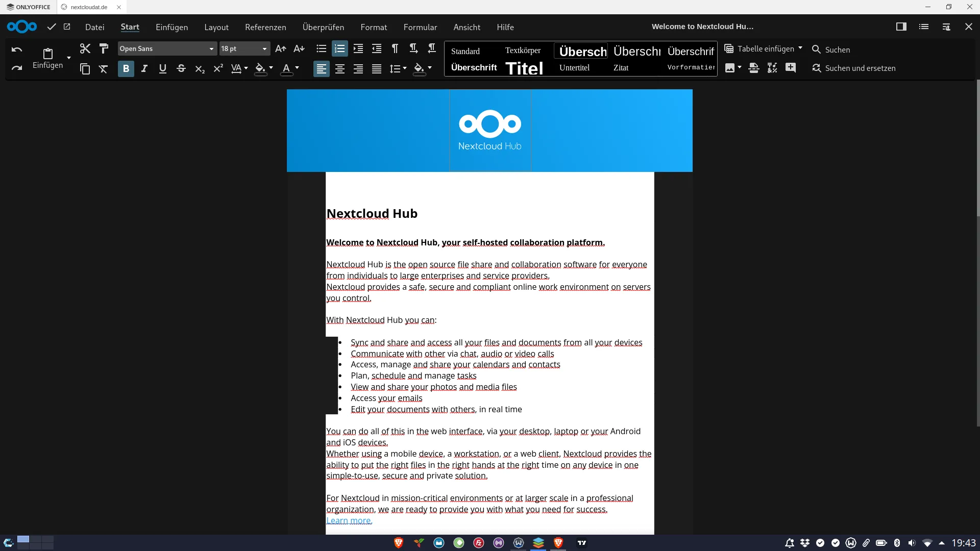The height and width of the screenshot is (551, 980).
Task: Toggle formatting marks pilcrow icon
Action: pos(395,48)
